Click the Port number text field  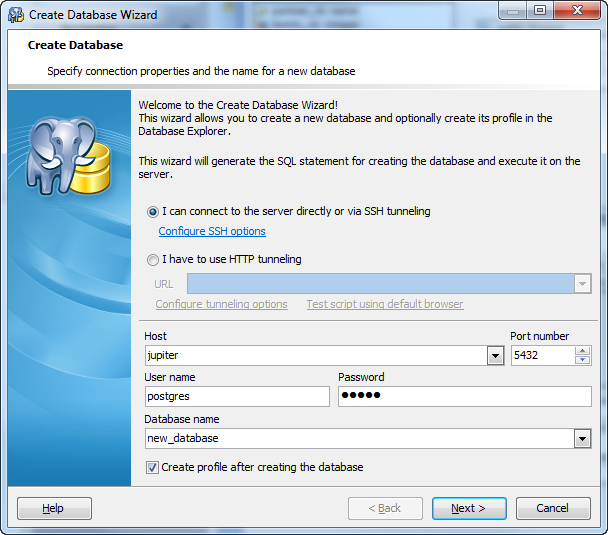point(541,356)
